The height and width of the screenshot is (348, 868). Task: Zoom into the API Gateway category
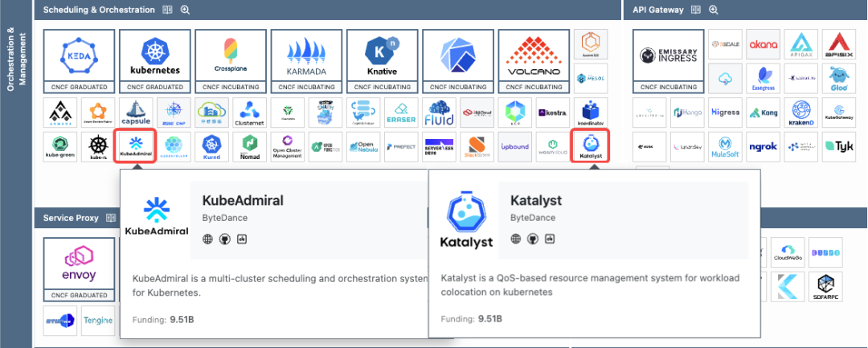coord(714,10)
